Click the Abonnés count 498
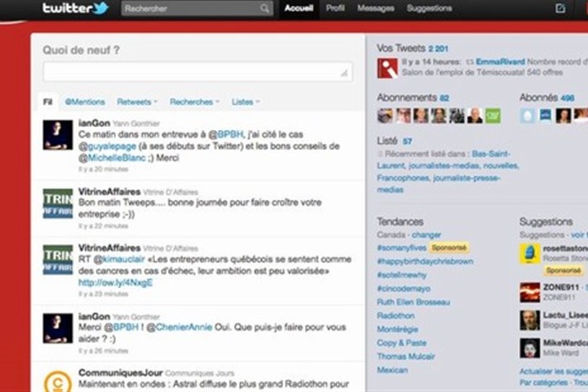588x392 pixels. point(568,98)
